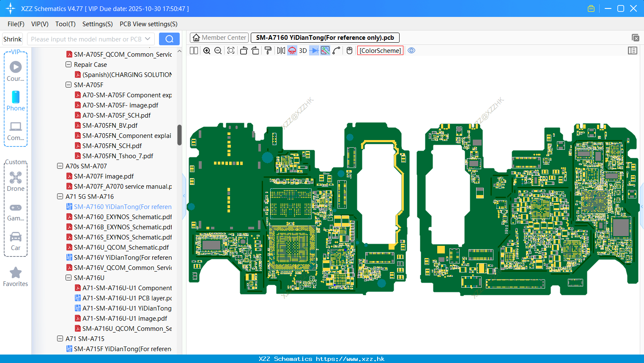Rotate the board clockwise
644x363 pixels.
[x=255, y=51]
